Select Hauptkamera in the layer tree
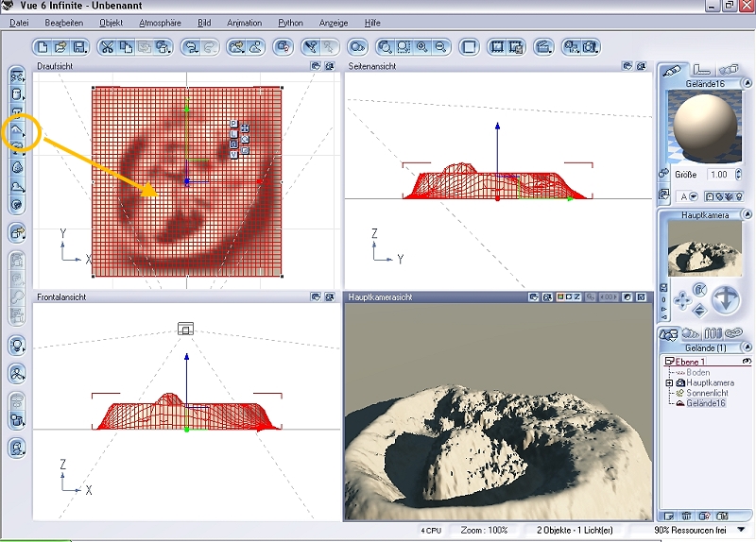The height and width of the screenshot is (542, 756). coord(710,382)
